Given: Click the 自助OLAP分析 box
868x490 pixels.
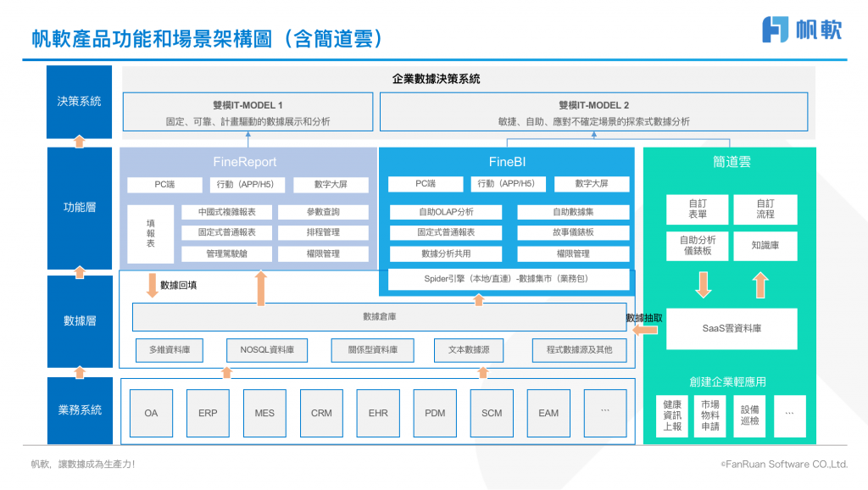Looking at the screenshot, I should pyautogui.click(x=446, y=212).
